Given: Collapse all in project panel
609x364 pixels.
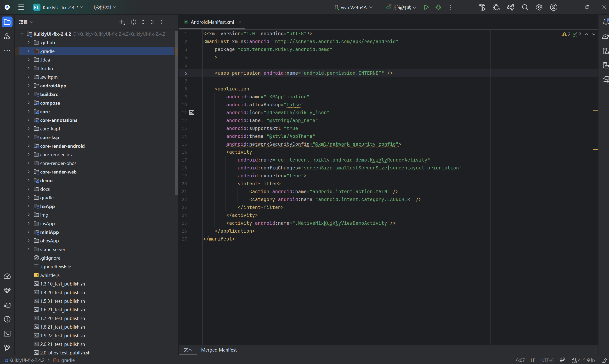Looking at the screenshot, I should 152,22.
